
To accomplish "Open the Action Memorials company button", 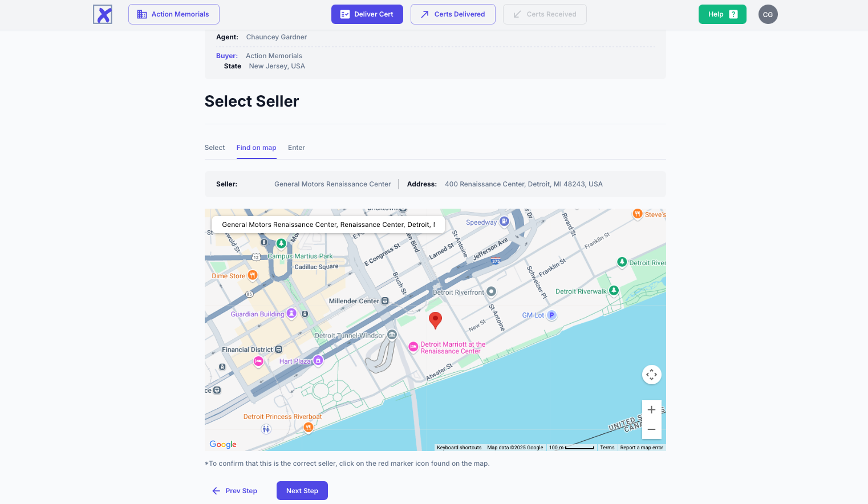I will pos(174,14).
